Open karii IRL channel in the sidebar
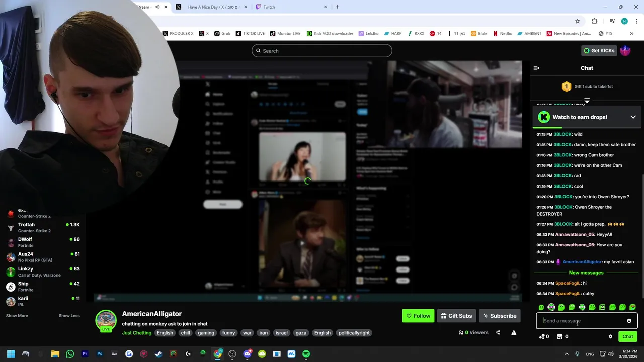The image size is (644, 362). (x=43, y=301)
